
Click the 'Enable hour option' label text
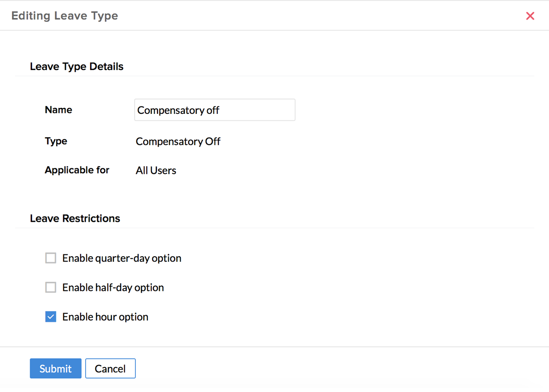pyautogui.click(x=105, y=317)
